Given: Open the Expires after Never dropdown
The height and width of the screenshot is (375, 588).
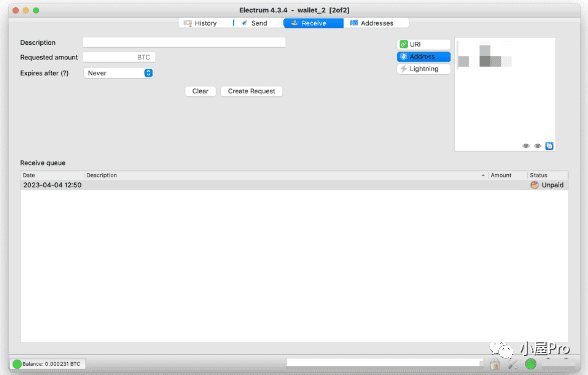Looking at the screenshot, I should pyautogui.click(x=118, y=73).
